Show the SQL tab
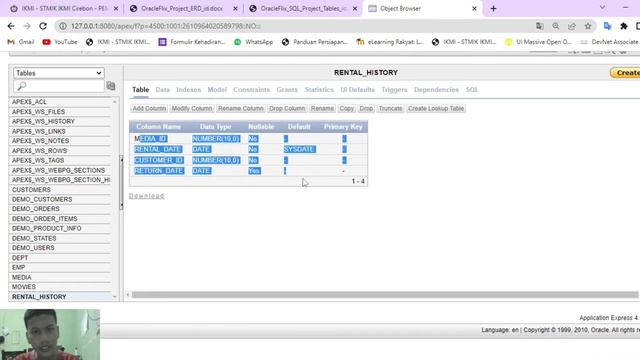The image size is (640, 360). (472, 90)
